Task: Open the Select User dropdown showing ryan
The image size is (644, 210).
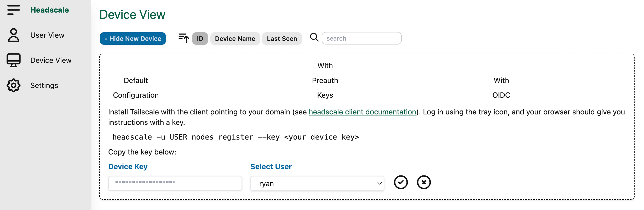Action: tap(317, 184)
